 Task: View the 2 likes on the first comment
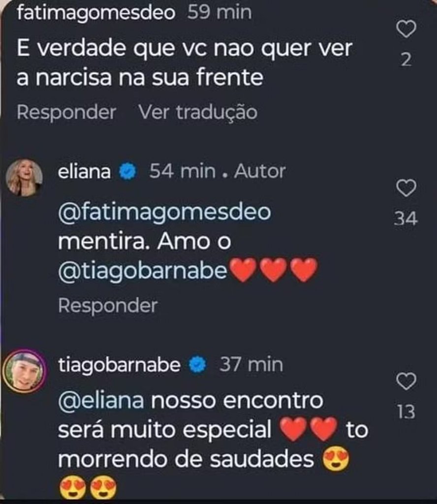tap(406, 61)
